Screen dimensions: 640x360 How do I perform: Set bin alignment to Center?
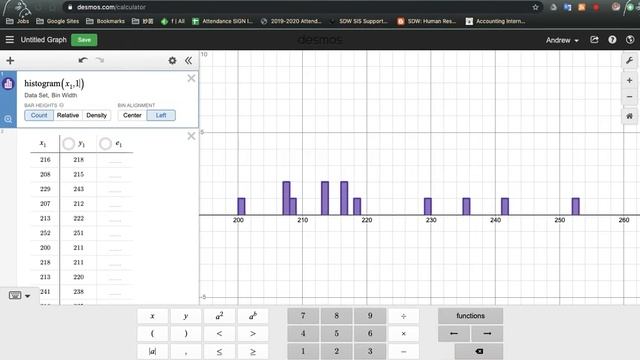132,116
